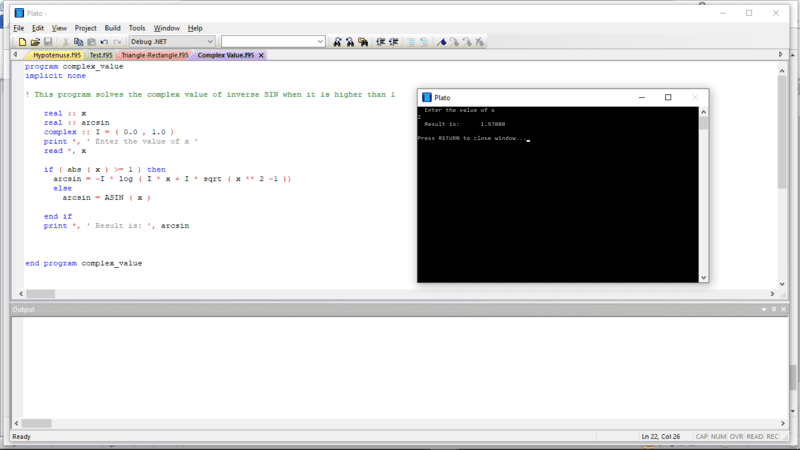
Task: Click the Copy icon in toolbar
Action: 78,42
